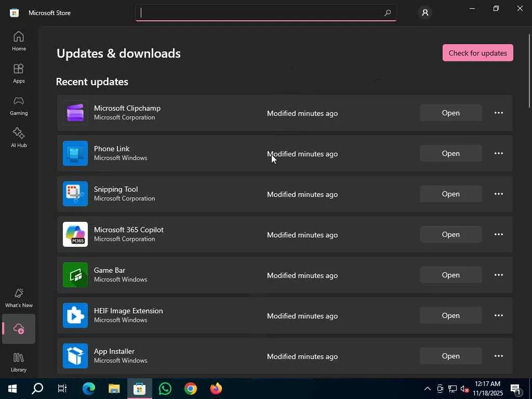Go to the Apps section
Image resolution: width=532 pixels, height=399 pixels.
[19, 73]
